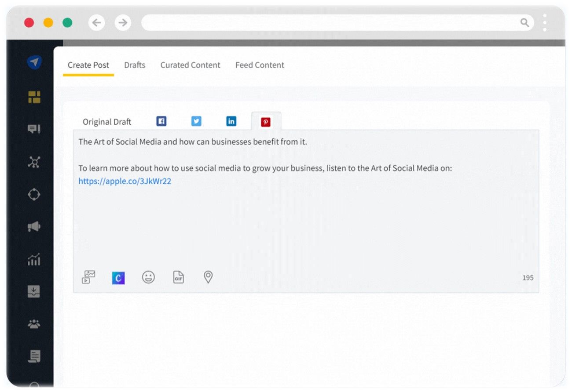Open the publishing paper-plane section
572x392 pixels.
[x=34, y=62]
